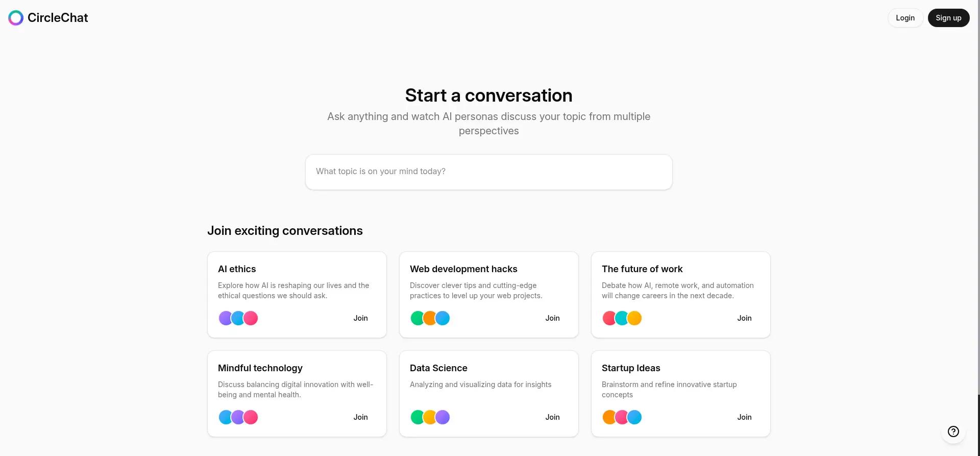This screenshot has width=980, height=456.
Task: Click the cyan avatar in AI ethics card
Action: (x=238, y=318)
